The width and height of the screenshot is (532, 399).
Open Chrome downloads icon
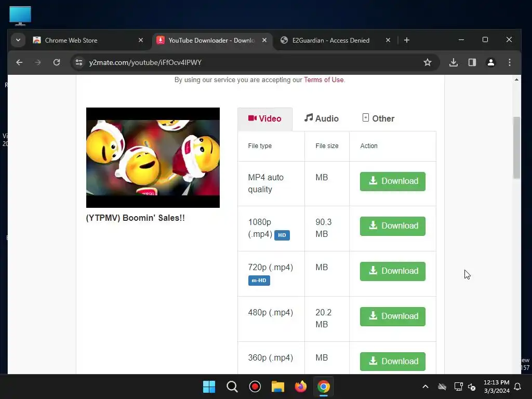click(x=454, y=62)
